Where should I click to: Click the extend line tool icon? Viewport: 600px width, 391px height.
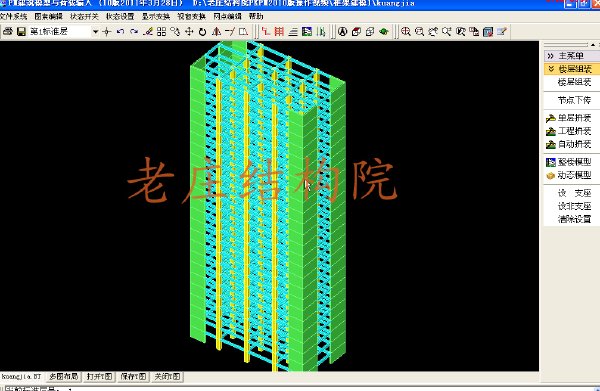click(x=230, y=31)
